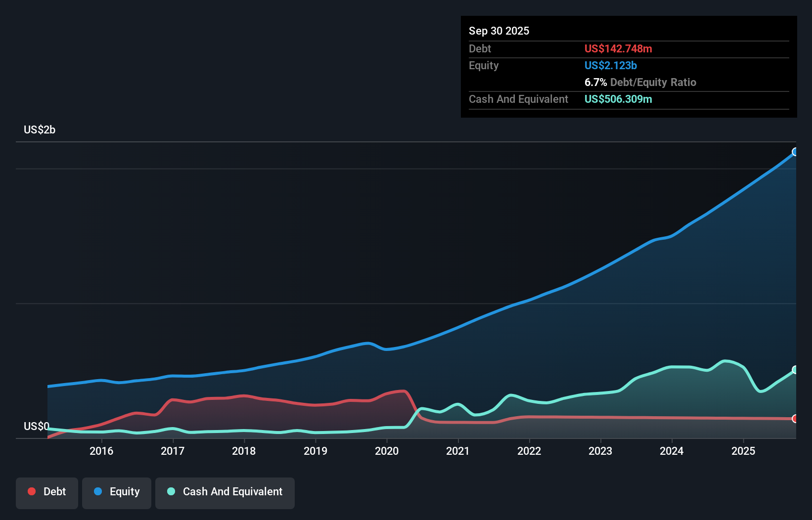812x520 pixels.
Task: Click the Debt row label in tooltip
Action: point(480,48)
